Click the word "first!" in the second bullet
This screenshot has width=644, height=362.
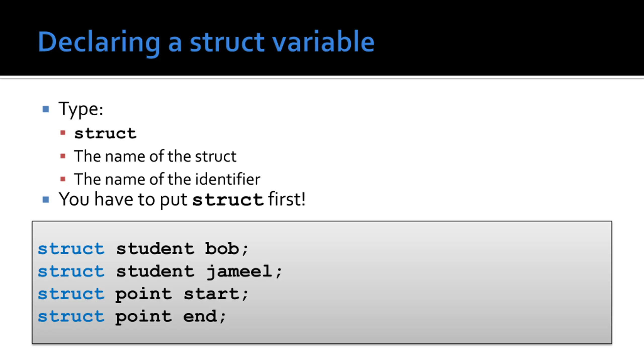[287, 199]
